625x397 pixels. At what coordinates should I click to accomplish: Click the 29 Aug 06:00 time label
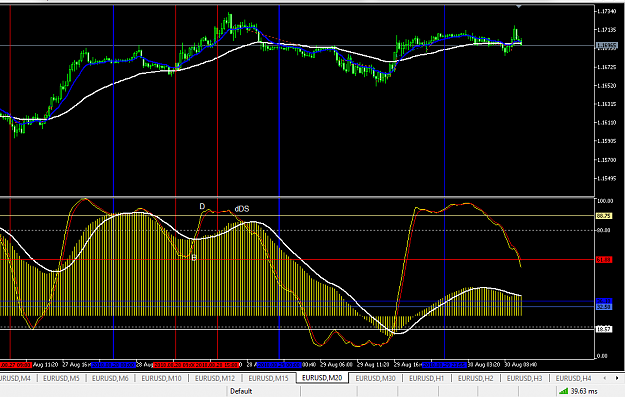click(336, 364)
